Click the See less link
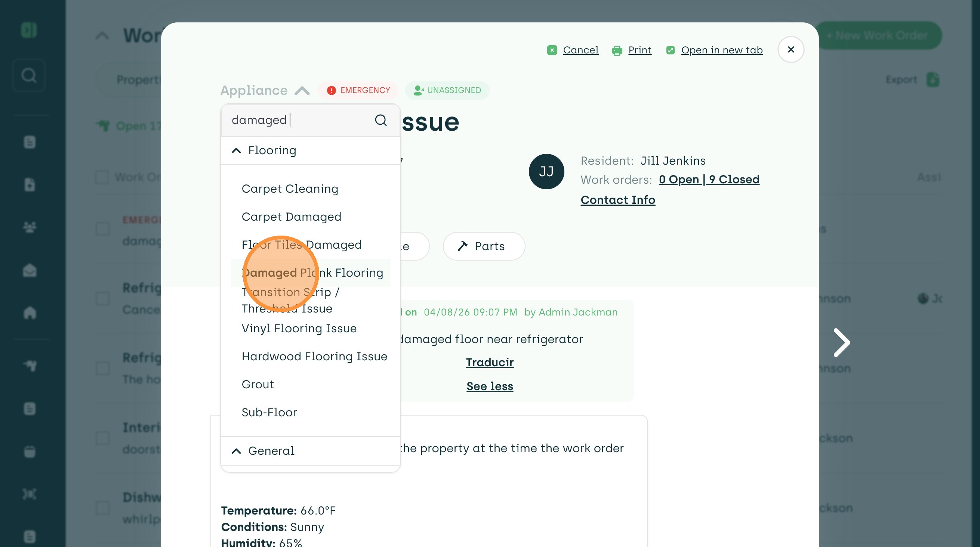The image size is (980, 547). [x=489, y=386]
